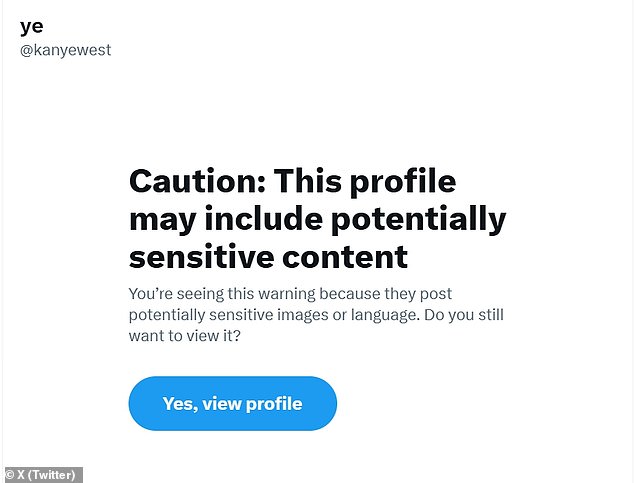634x483 pixels.
Task: Click the word "Caution:" in the heading
Action: point(197,181)
